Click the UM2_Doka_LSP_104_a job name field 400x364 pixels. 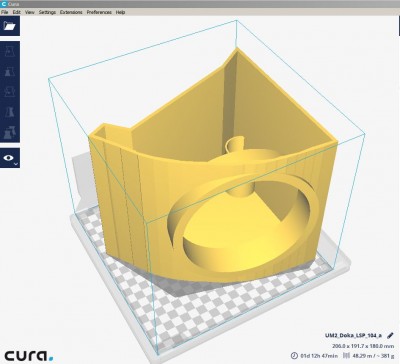(354, 335)
